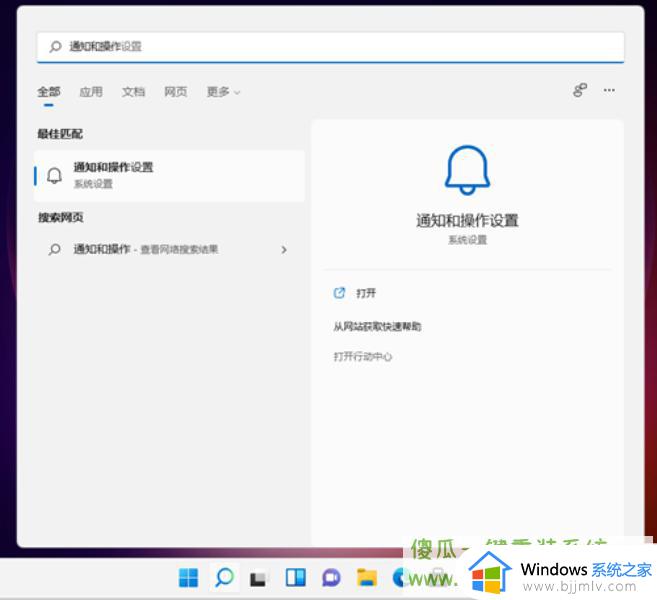The height and width of the screenshot is (600, 657).
Task: Click the account link icon near ellipsis
Action: 580,90
